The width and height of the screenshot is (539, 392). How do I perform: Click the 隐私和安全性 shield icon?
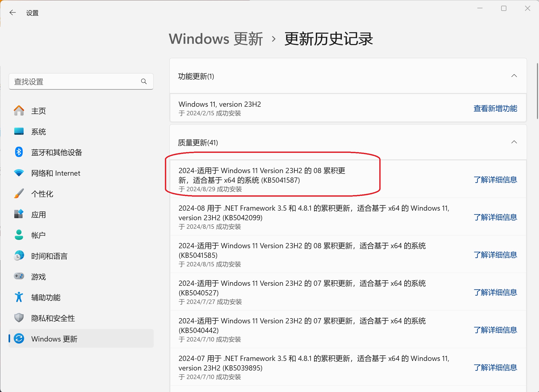pos(19,318)
